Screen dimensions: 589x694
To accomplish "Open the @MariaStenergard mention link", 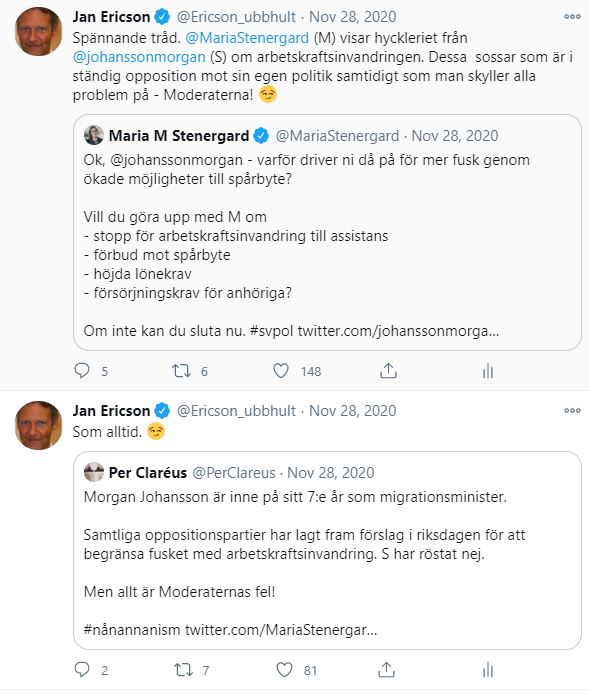I will (x=247, y=38).
